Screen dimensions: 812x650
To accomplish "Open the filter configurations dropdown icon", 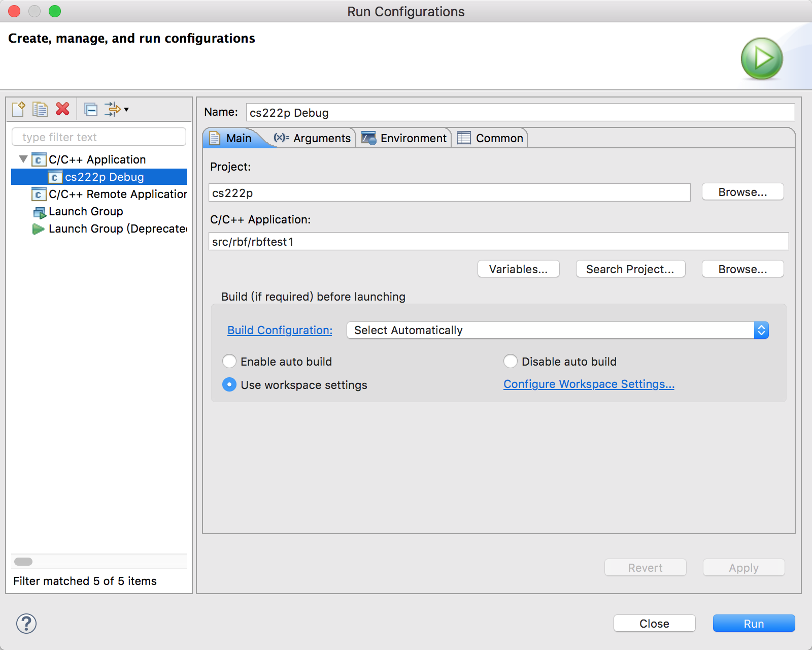I will 117,109.
